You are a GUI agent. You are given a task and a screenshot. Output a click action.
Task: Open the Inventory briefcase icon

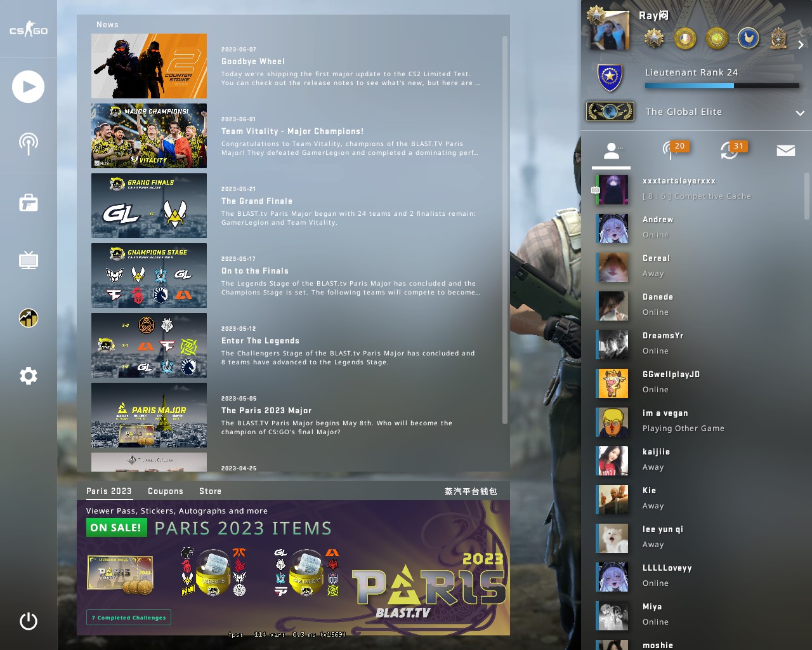[x=29, y=202]
